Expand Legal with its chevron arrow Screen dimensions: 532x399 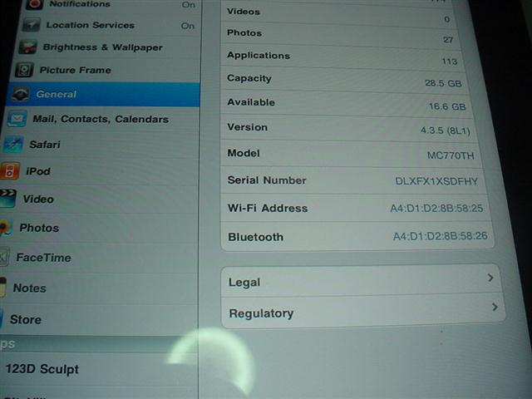click(490, 278)
